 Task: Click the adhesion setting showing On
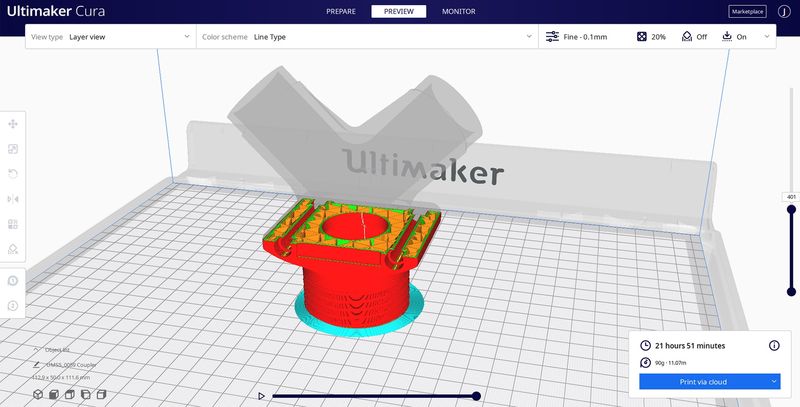click(733, 37)
